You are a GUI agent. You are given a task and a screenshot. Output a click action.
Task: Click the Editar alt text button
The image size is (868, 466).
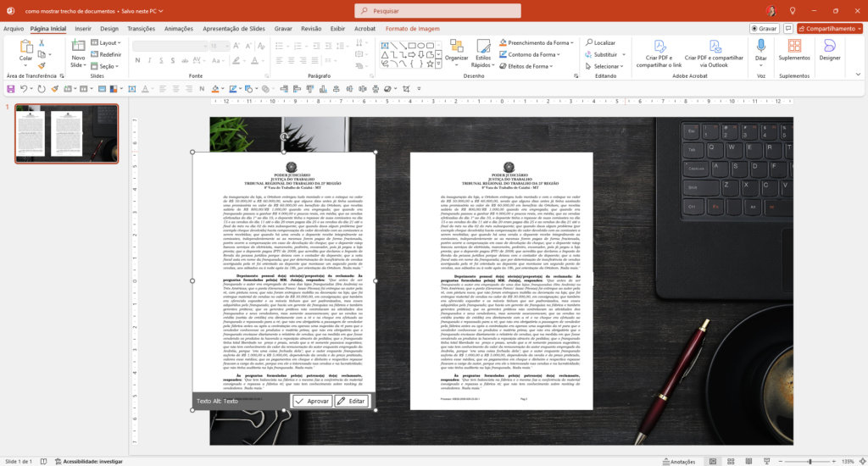click(352, 401)
